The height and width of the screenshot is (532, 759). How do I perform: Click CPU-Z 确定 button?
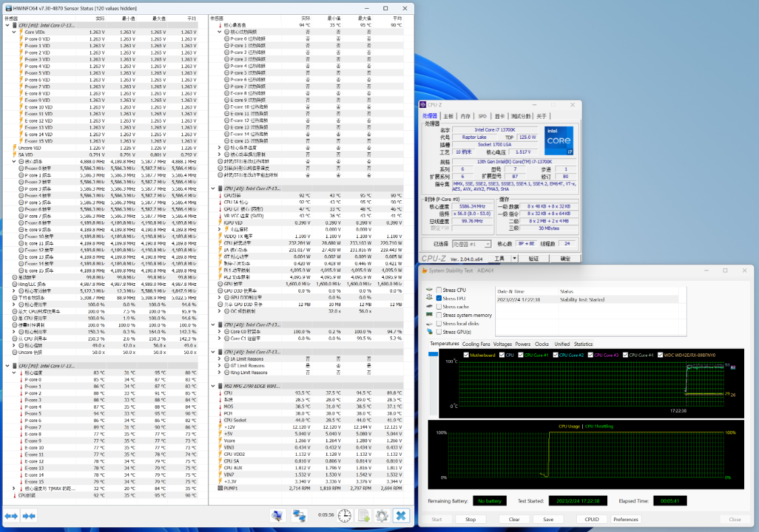565,259
